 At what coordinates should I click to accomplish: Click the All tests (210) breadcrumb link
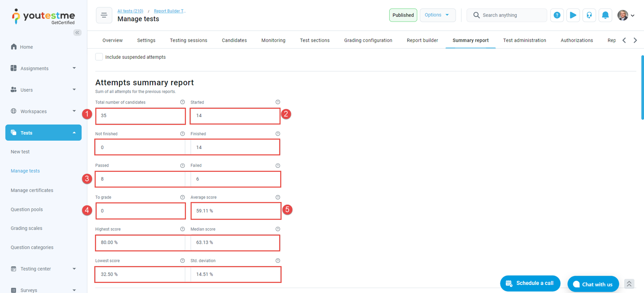130,11
